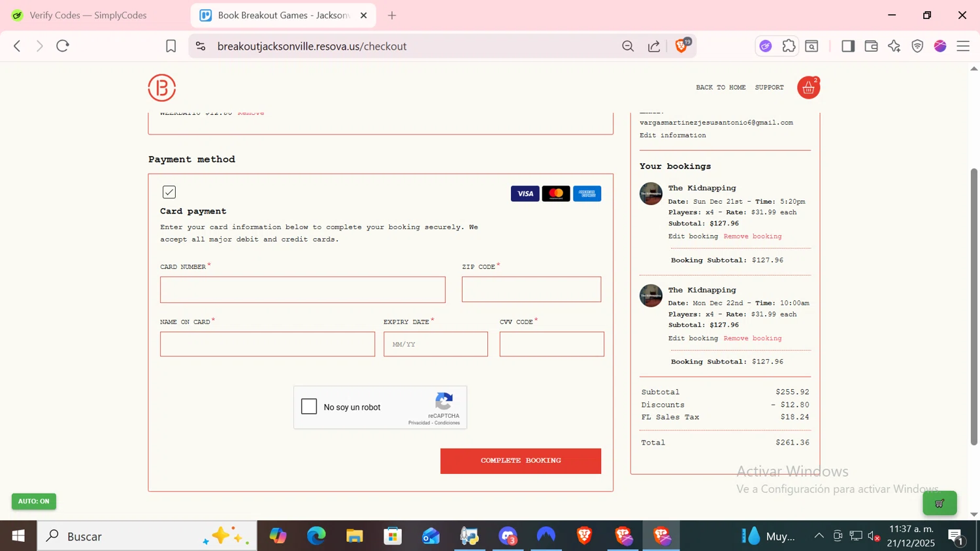Open the purple extension icon in toolbar

click(x=766, y=46)
